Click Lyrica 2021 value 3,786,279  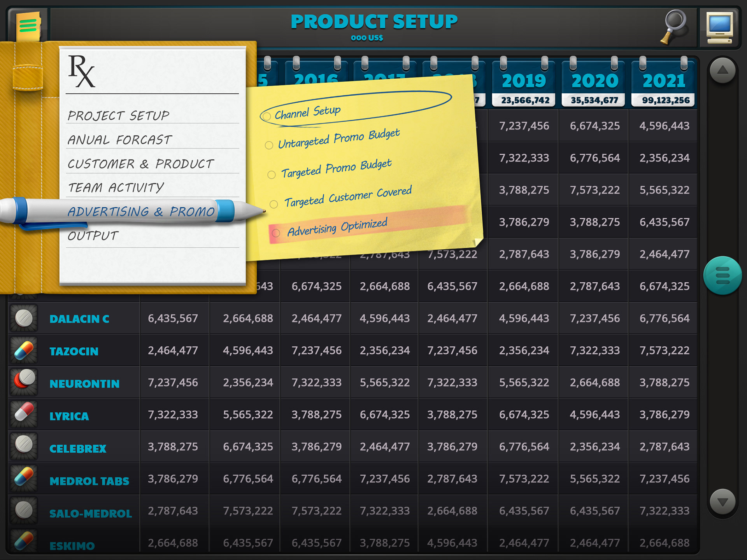pos(664,415)
